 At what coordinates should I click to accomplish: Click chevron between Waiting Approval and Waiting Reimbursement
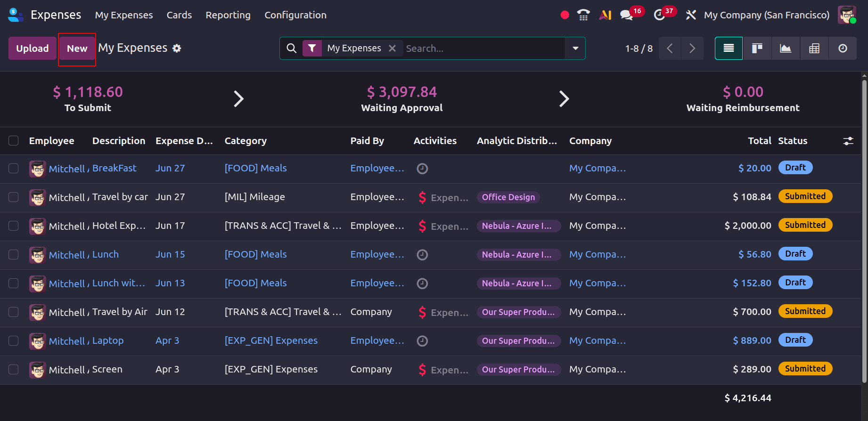(x=564, y=99)
